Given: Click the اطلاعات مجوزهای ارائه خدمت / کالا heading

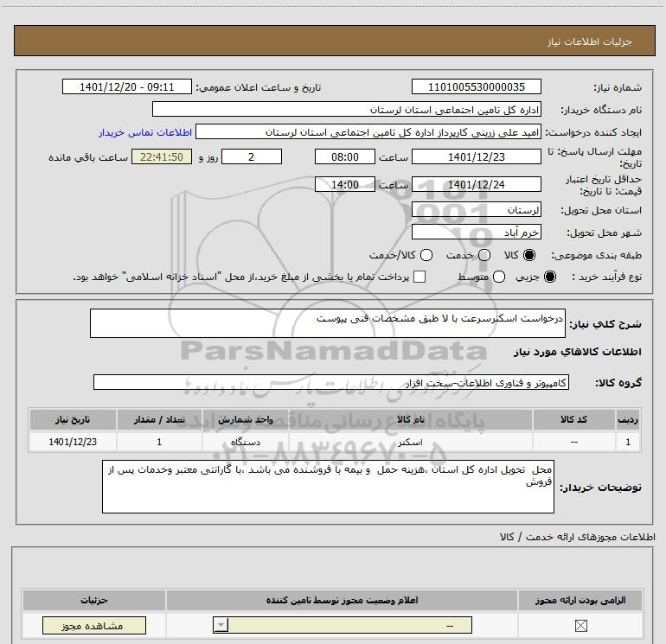Looking at the screenshot, I should (577, 537).
